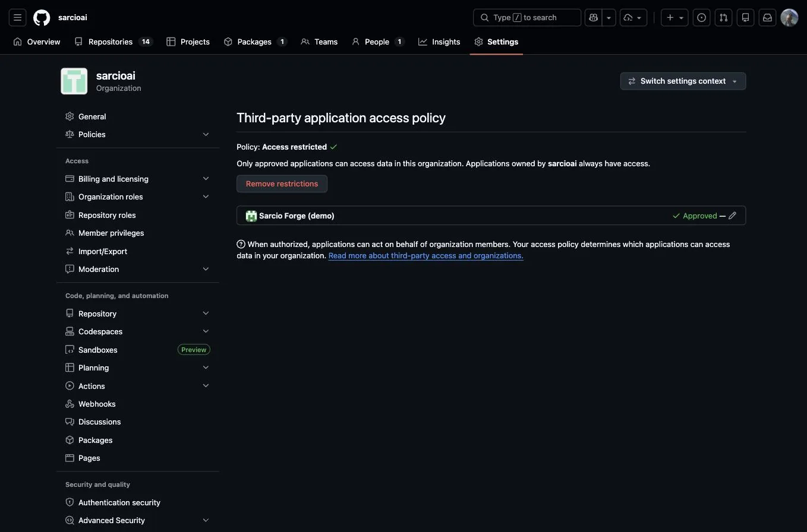This screenshot has height=532, width=807.
Task: Click the sarcioai name in top header
Action: click(72, 18)
